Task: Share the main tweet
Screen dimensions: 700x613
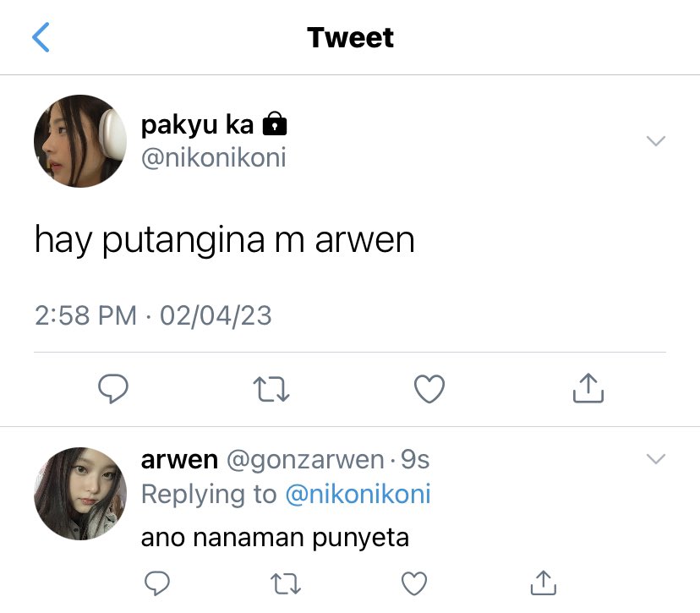Action: [588, 388]
